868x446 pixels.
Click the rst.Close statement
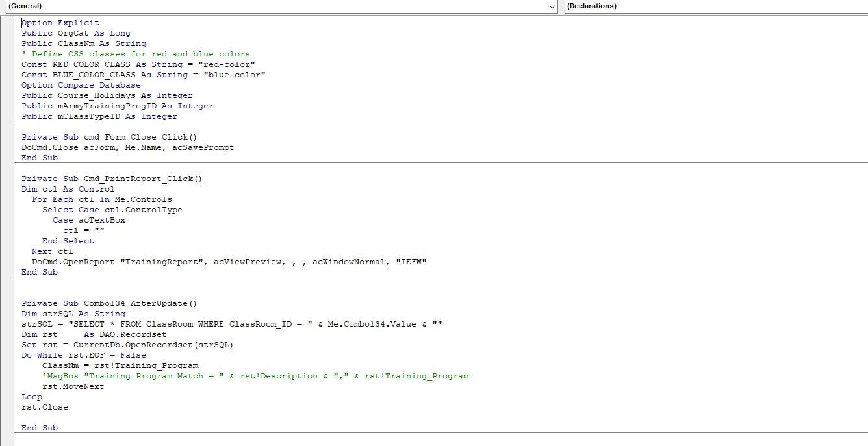tap(44, 407)
